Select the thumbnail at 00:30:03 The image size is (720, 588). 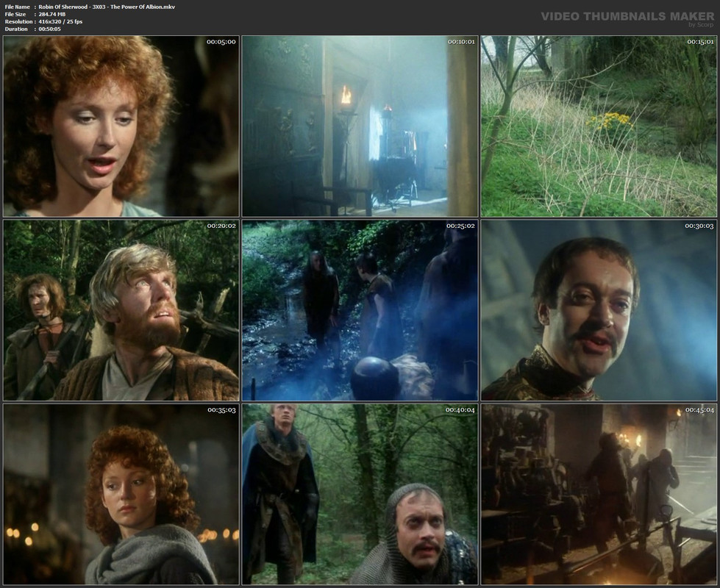click(x=599, y=310)
